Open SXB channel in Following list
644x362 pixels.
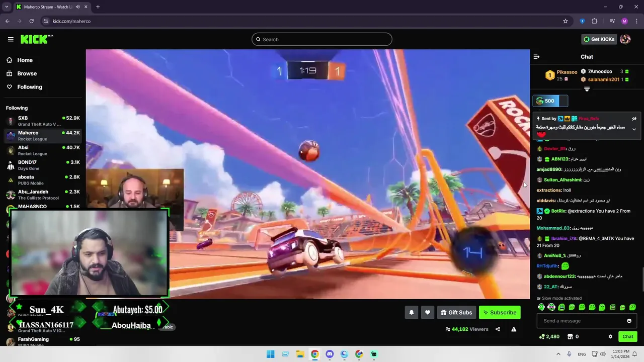click(43, 121)
